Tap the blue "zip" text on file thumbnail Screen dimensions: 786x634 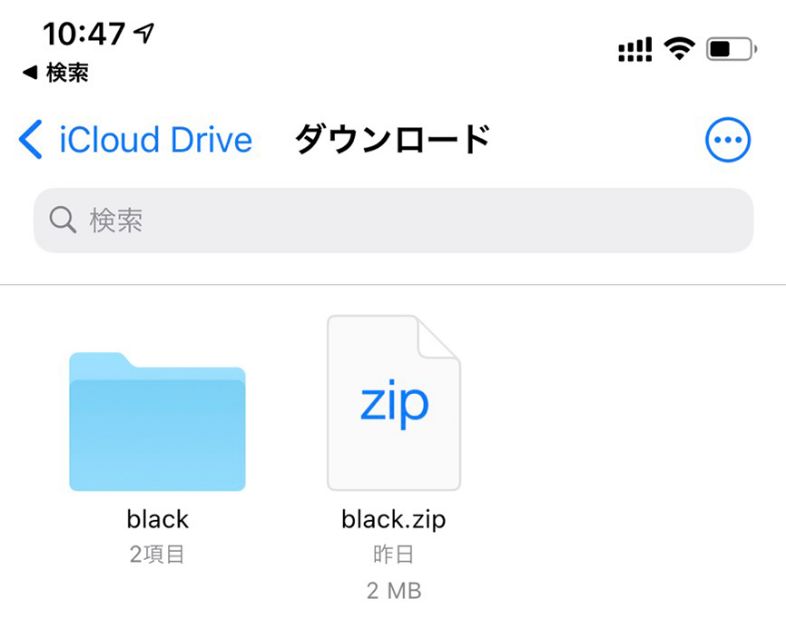pos(394,402)
